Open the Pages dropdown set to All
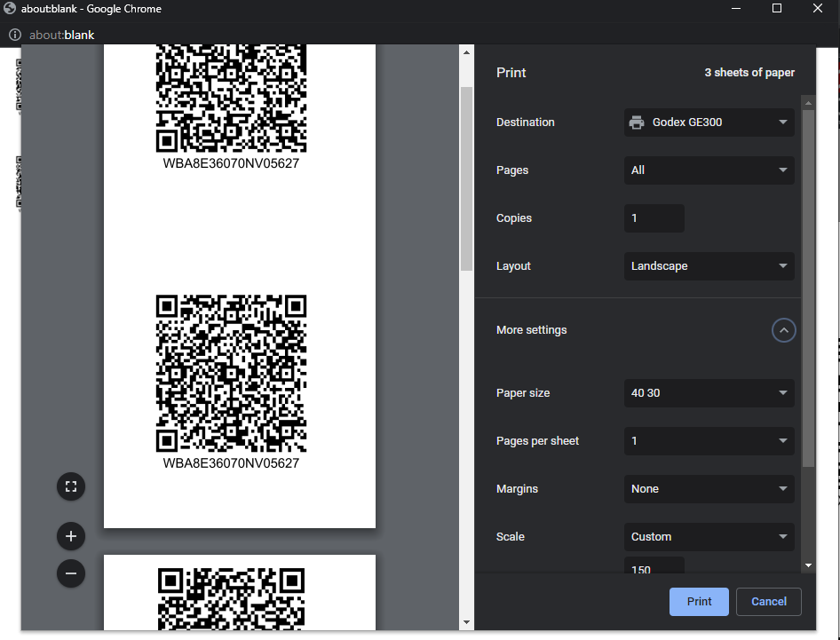The width and height of the screenshot is (840, 640). [709, 170]
